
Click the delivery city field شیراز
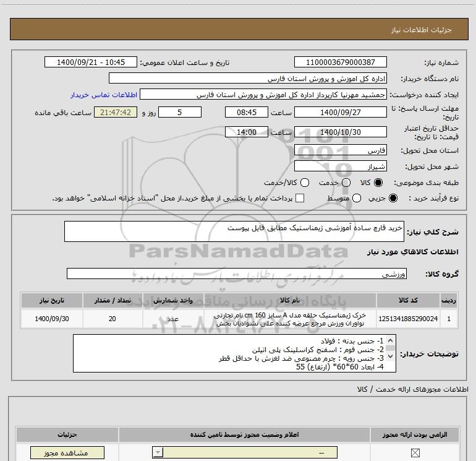pos(340,166)
